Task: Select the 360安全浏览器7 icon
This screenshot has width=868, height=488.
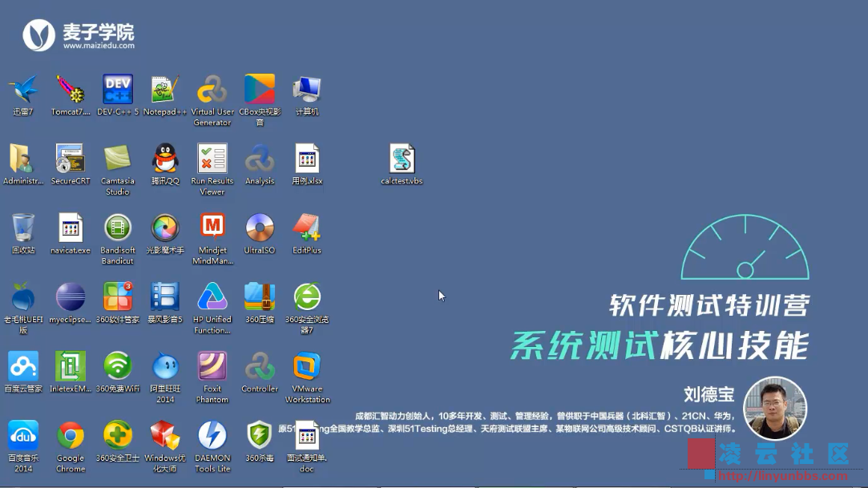Action: tap(307, 296)
